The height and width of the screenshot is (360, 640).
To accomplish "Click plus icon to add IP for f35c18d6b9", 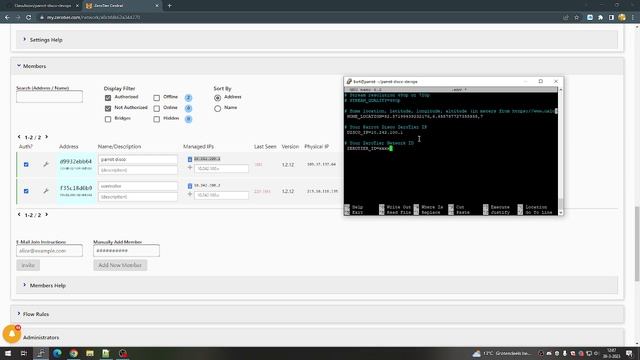I will pos(190,195).
